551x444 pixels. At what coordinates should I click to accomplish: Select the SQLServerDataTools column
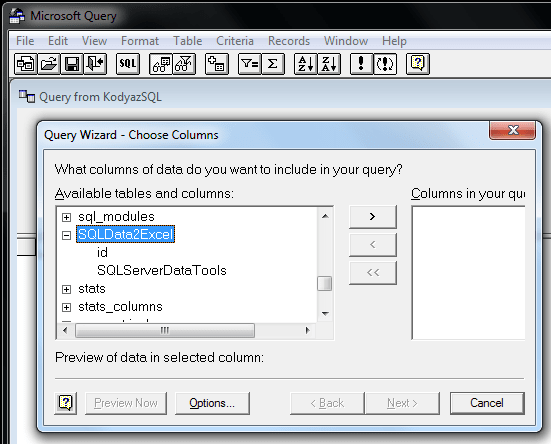pyautogui.click(x=162, y=270)
